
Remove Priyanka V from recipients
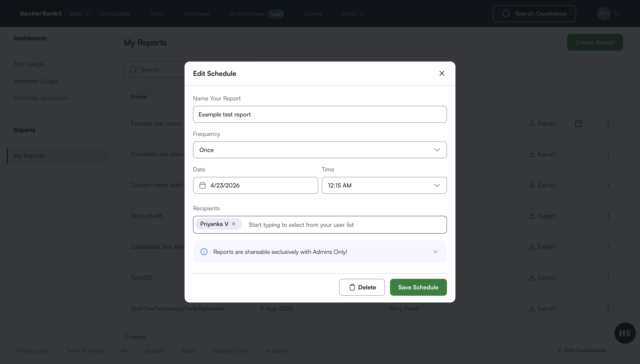(x=233, y=224)
